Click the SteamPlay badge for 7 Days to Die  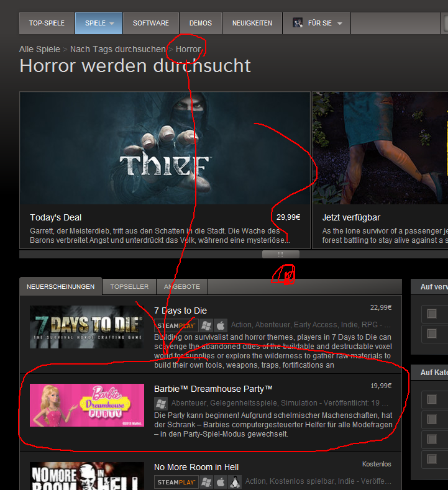coord(176,325)
